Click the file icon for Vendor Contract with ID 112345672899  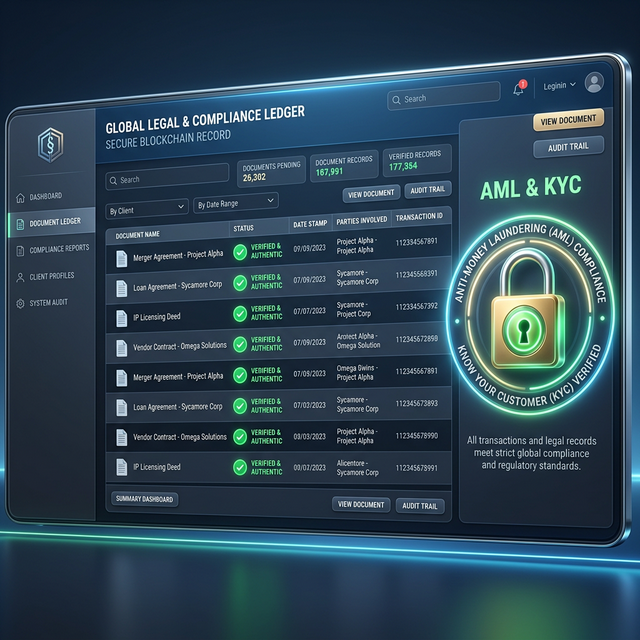click(121, 348)
